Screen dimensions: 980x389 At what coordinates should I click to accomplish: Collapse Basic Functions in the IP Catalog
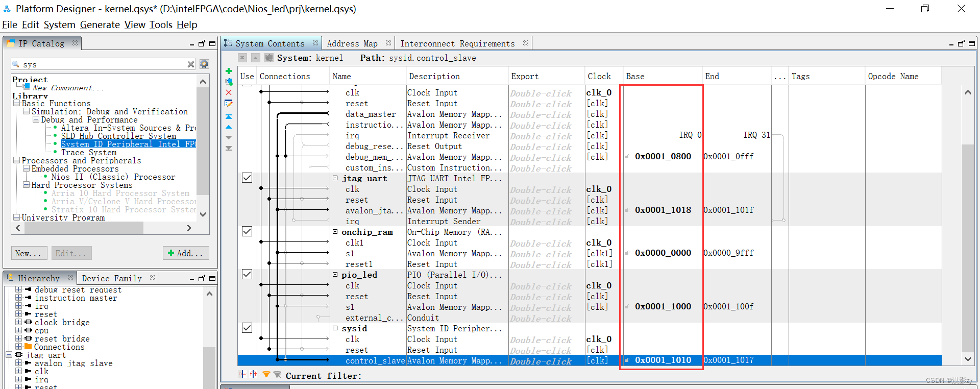[16, 103]
